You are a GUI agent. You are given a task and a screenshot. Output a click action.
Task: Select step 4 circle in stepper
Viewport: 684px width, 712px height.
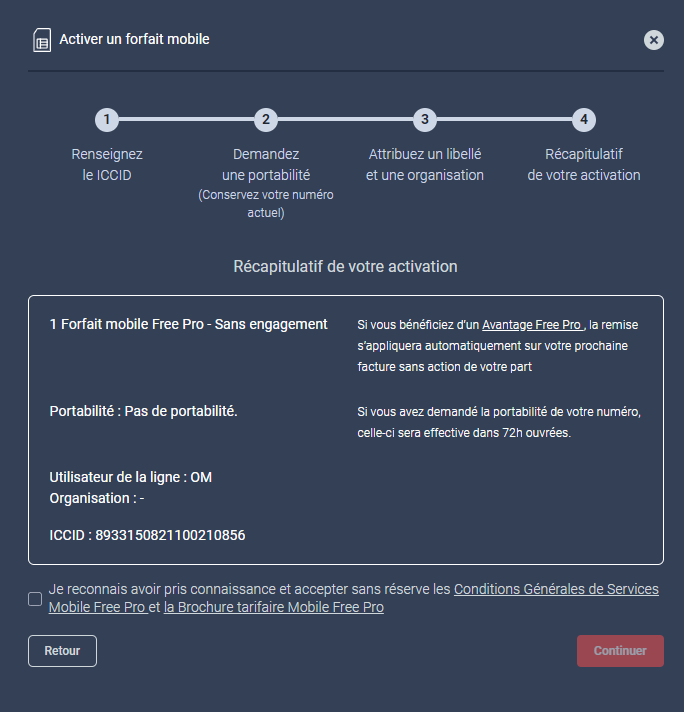point(584,120)
